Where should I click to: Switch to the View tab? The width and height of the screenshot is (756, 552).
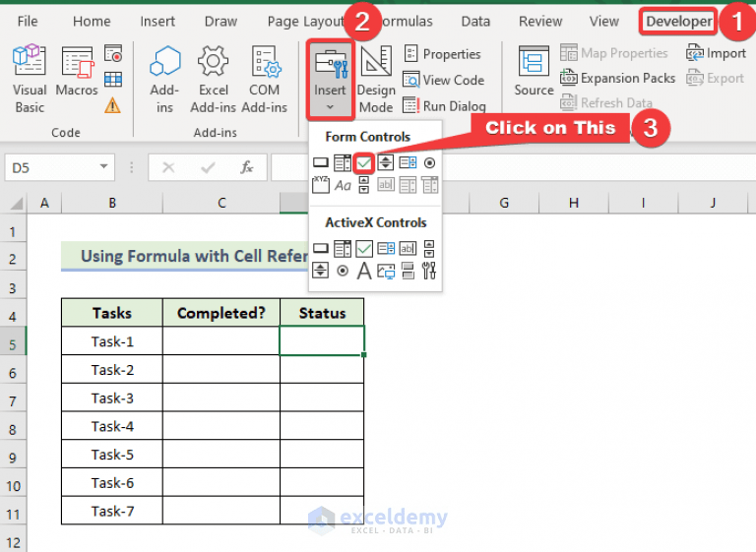click(x=604, y=22)
